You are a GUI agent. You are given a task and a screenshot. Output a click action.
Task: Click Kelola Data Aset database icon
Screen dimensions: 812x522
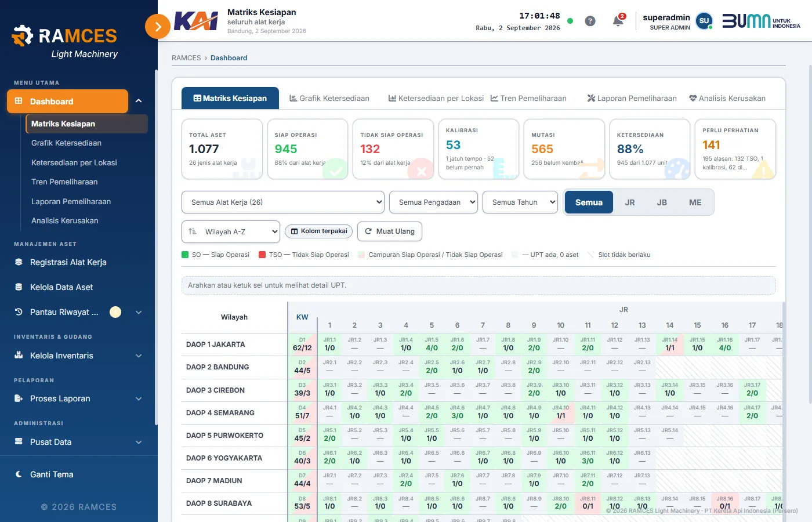point(19,287)
